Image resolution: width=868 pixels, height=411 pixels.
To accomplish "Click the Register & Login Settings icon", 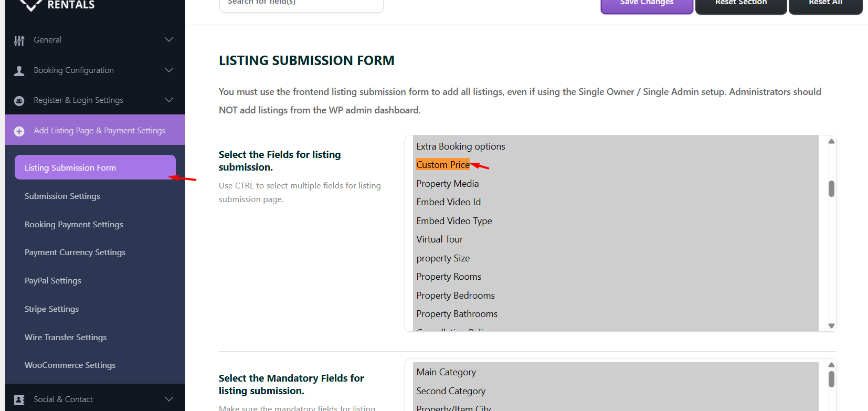I will 19,101.
